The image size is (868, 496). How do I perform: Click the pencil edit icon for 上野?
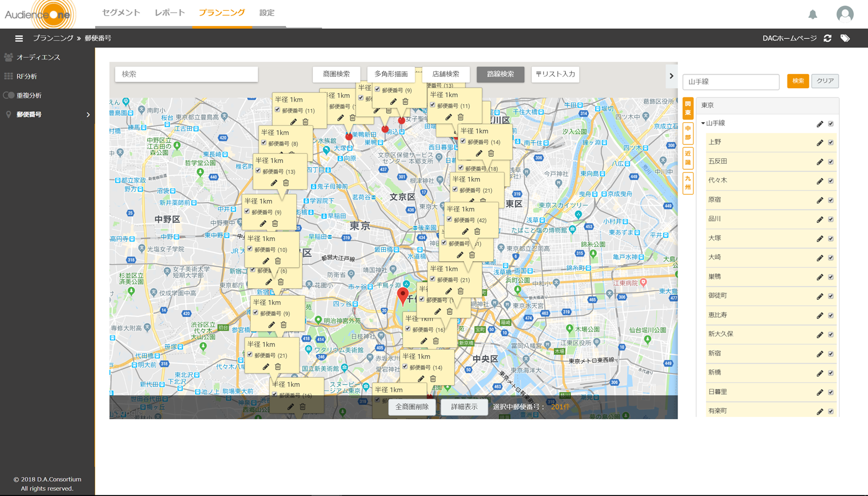[820, 143]
